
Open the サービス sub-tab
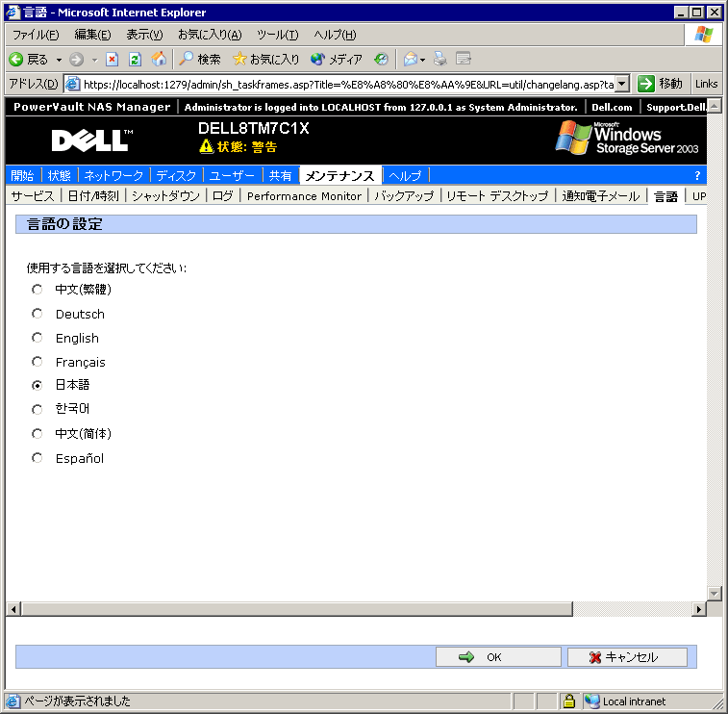pyautogui.click(x=33, y=196)
